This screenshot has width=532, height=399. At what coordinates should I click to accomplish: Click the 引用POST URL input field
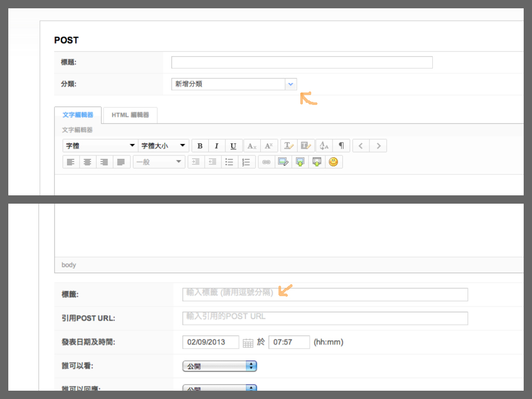pos(325,318)
